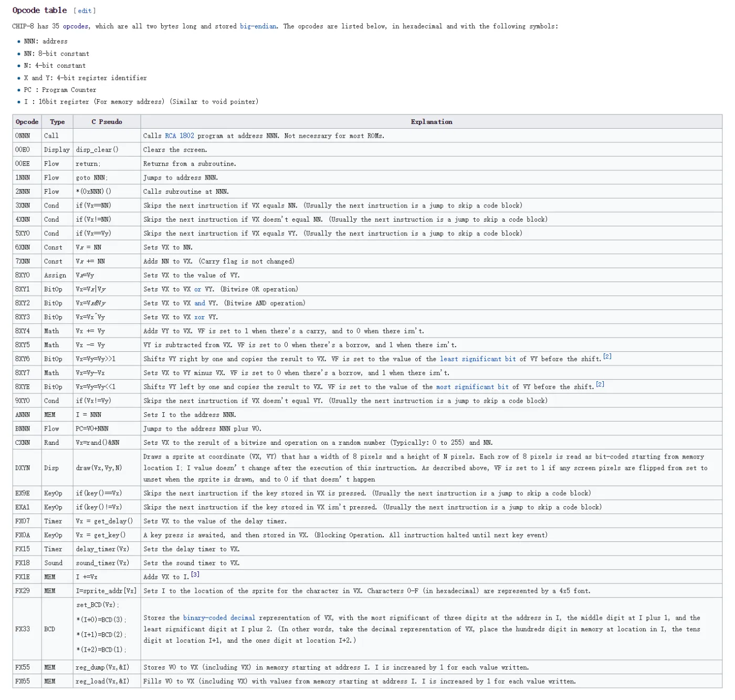This screenshot has width=735, height=700.
Task: Click footnote [3] in the FX1E row
Action: pos(195,574)
